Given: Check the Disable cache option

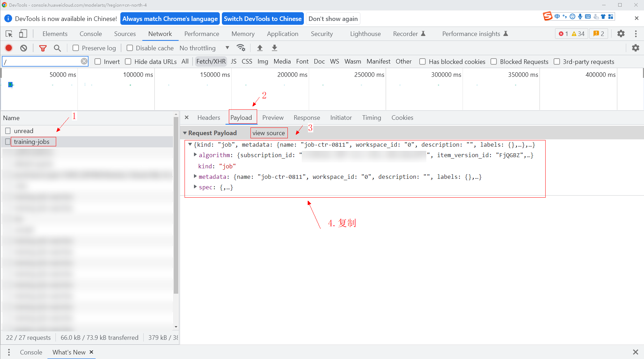Looking at the screenshot, I should (130, 48).
